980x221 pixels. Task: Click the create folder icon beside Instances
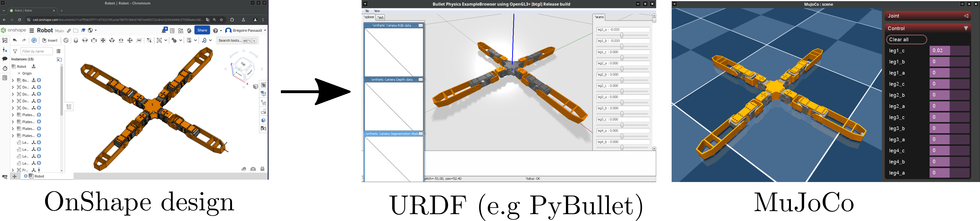[x=59, y=59]
